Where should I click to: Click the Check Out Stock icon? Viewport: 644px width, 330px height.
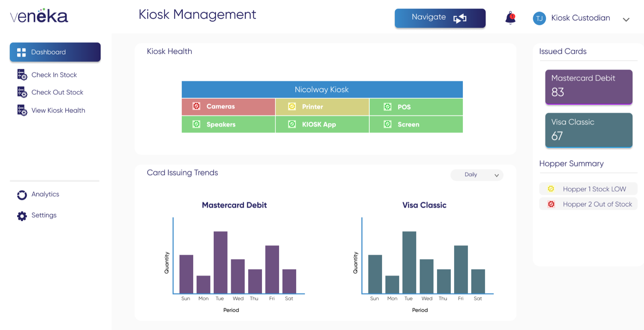[22, 92]
